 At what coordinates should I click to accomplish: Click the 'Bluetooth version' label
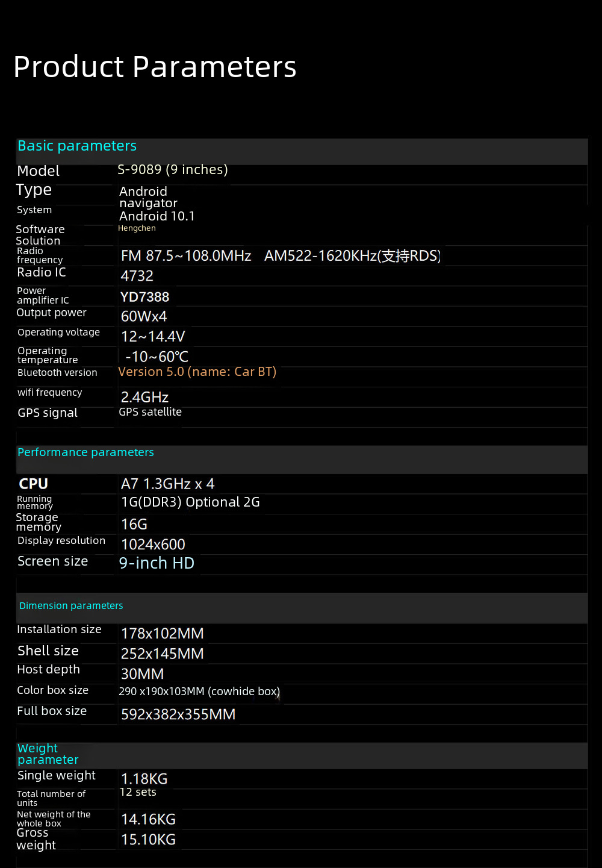(57, 373)
